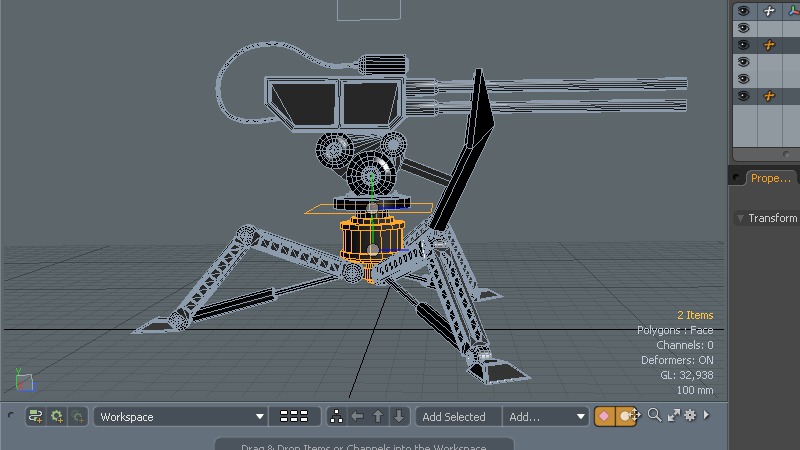Click the 'GL: 32,938' viewport text
The width and height of the screenshot is (800, 450).
pos(687,375)
